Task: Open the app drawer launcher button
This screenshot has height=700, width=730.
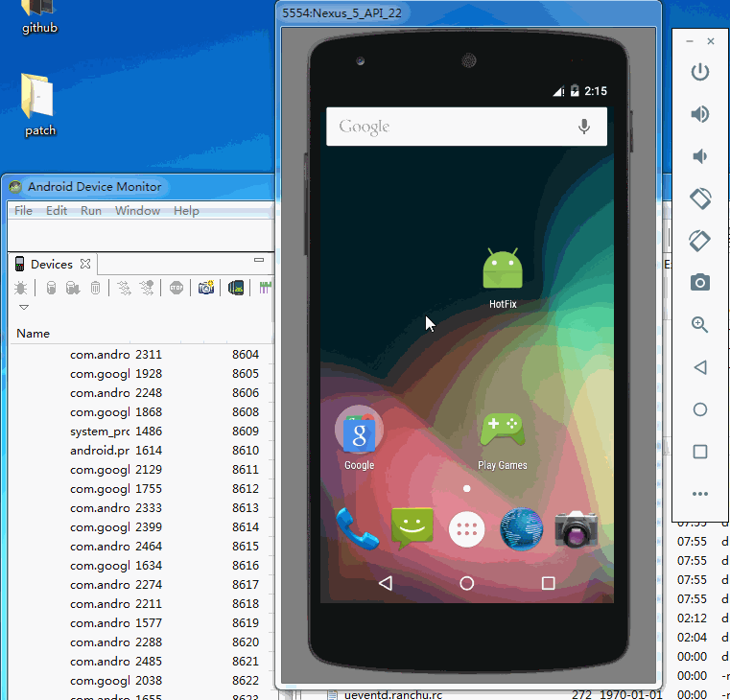Action: [466, 529]
